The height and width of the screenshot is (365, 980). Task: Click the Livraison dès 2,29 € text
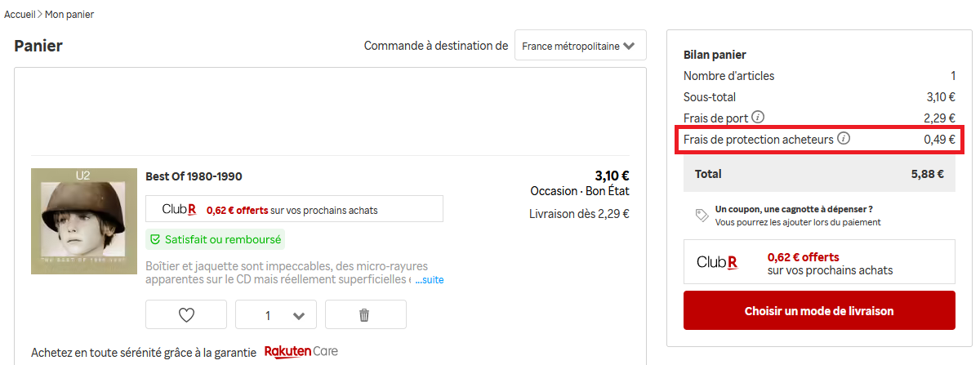(x=579, y=214)
